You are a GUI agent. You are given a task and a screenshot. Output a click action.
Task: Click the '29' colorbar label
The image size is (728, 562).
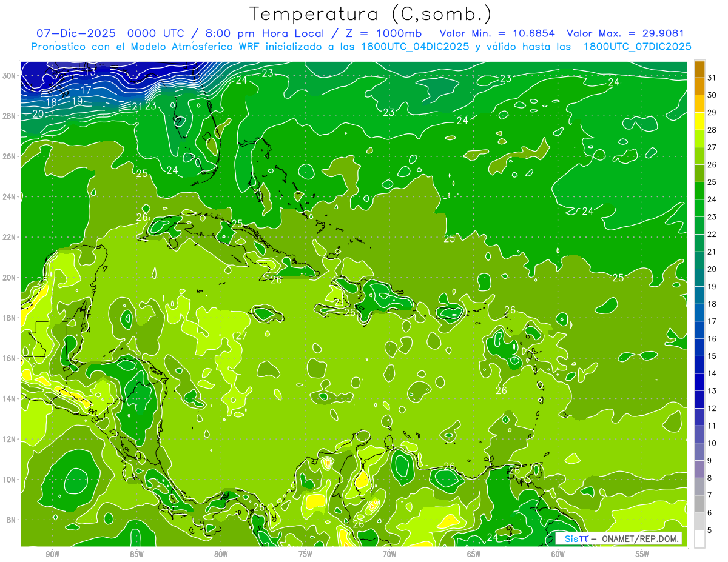pos(712,113)
